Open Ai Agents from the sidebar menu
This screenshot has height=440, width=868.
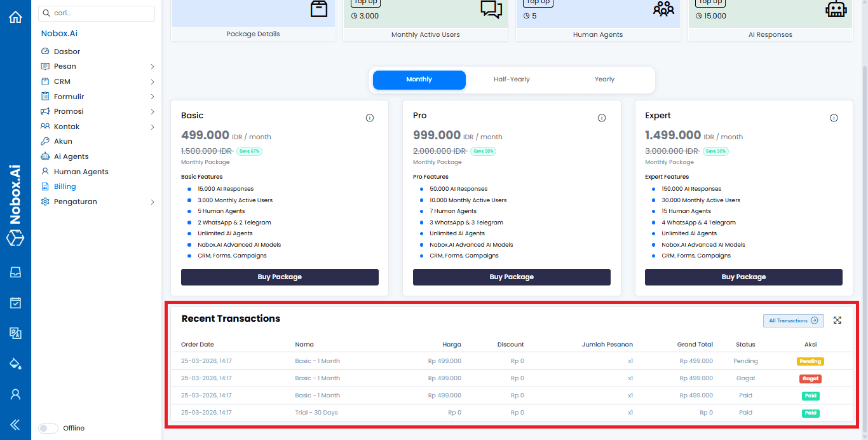pos(71,156)
